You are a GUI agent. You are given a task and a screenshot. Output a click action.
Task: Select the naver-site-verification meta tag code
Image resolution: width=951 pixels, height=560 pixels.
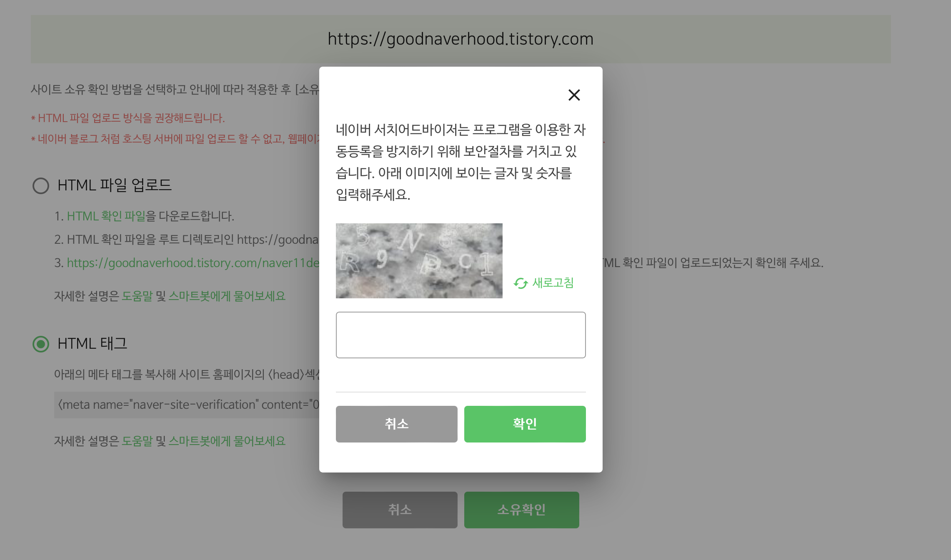(x=188, y=405)
